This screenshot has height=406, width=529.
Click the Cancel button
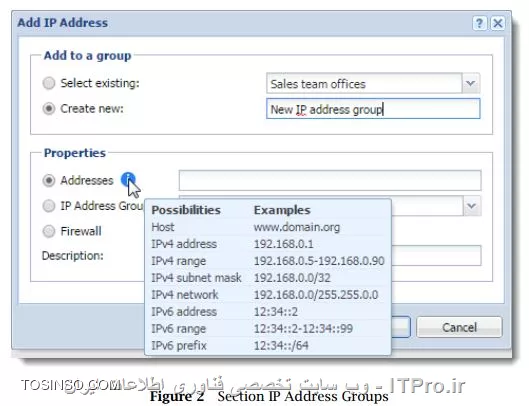[x=459, y=327]
